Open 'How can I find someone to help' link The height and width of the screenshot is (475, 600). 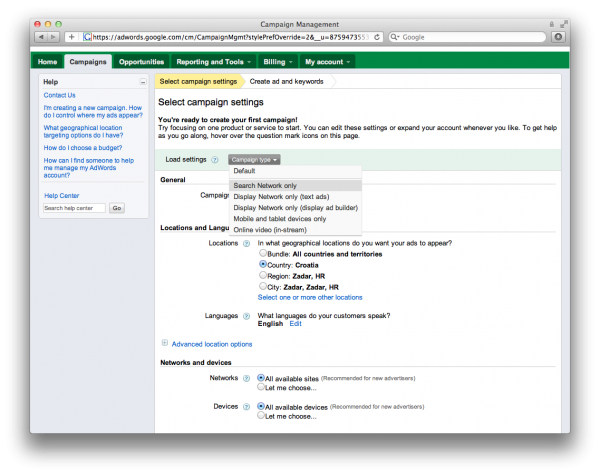[89, 168]
